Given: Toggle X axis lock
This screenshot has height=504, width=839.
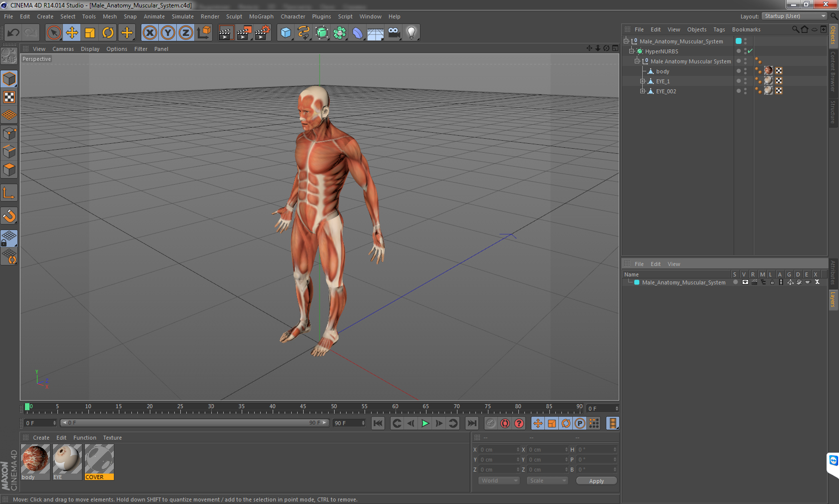Looking at the screenshot, I should (x=149, y=33).
